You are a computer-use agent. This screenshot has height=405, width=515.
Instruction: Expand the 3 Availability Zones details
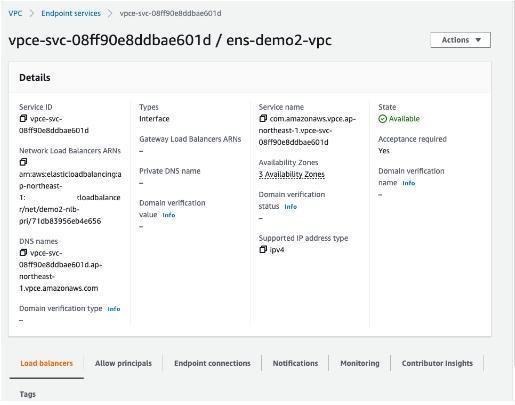291,174
